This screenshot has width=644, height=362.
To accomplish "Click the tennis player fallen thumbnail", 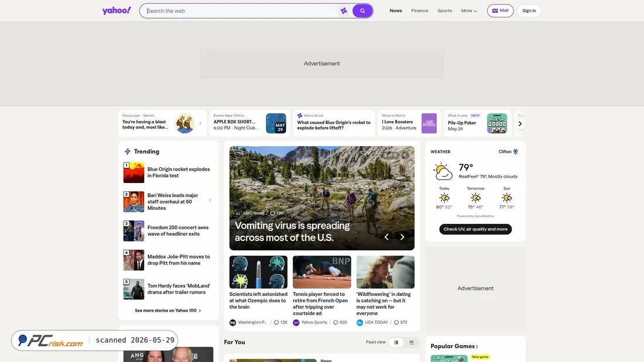I will tap(322, 272).
